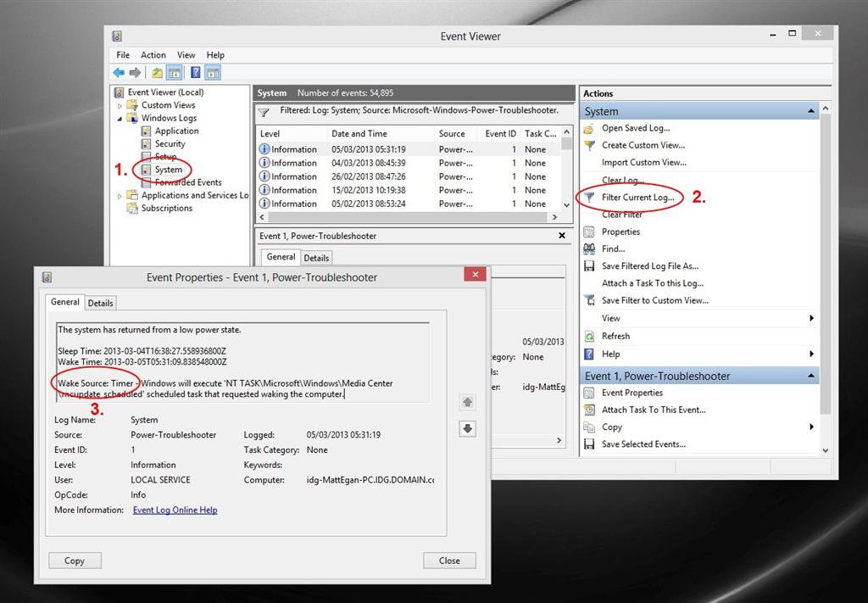Click Filter Current Log funnel icon
The width and height of the screenshot is (868, 603).
pos(590,197)
